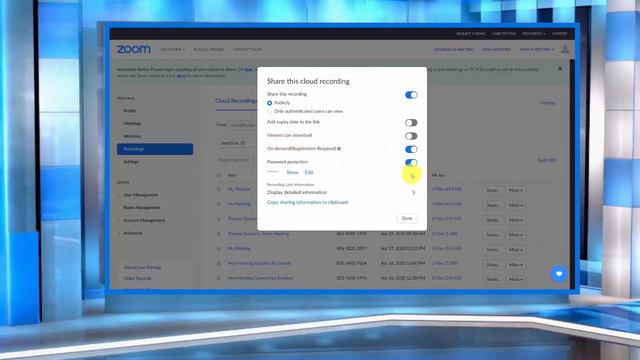Image resolution: width=640 pixels, height=360 pixels.
Task: Select the highlighted Recordings sidebar item
Action: click(155, 149)
